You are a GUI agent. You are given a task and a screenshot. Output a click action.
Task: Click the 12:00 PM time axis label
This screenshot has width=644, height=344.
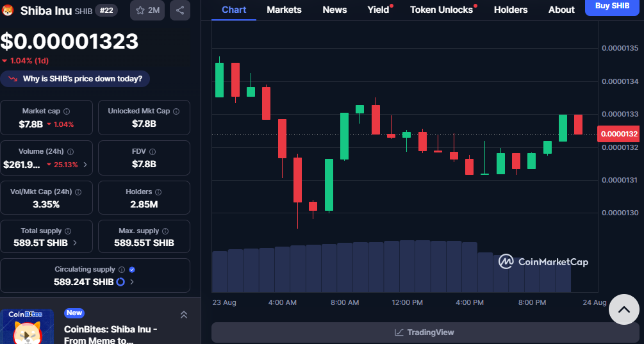(x=407, y=302)
